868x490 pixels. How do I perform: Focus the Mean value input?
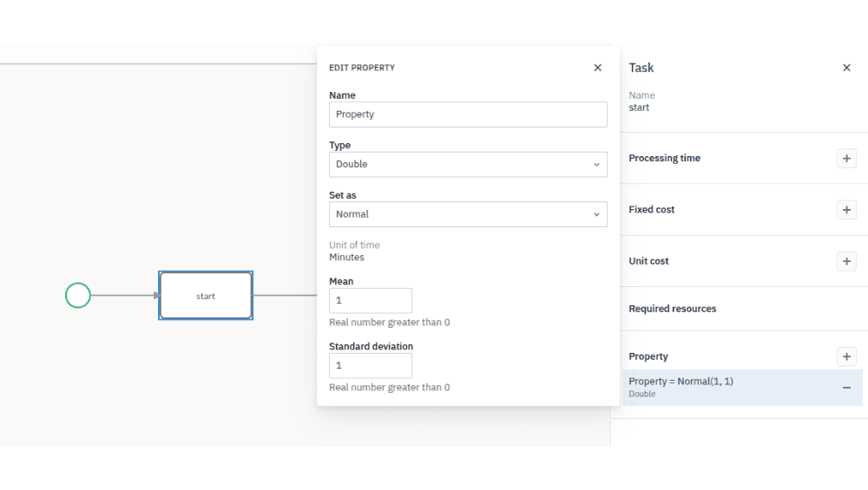click(371, 301)
